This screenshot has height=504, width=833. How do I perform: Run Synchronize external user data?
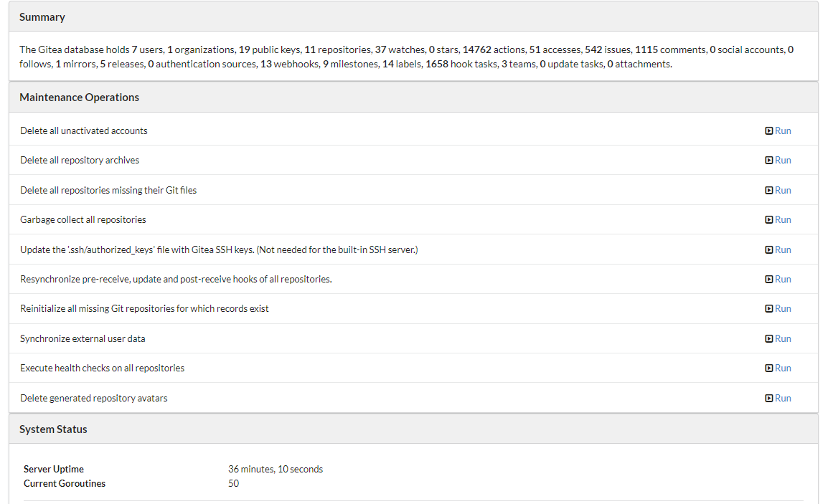coord(783,339)
